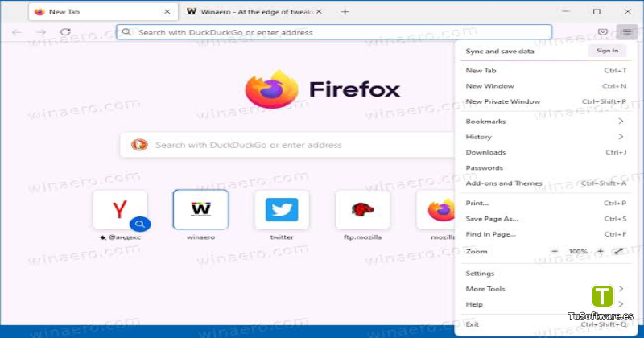Image resolution: width=644 pixels, height=338 pixels.
Task: Click the DuckDuckGo logo in page search box
Action: point(139,145)
